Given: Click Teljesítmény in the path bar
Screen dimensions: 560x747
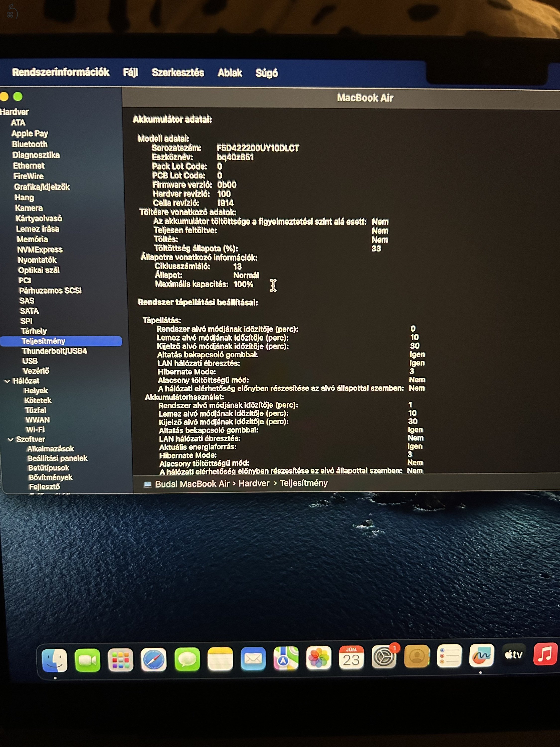Looking at the screenshot, I should pos(303,483).
